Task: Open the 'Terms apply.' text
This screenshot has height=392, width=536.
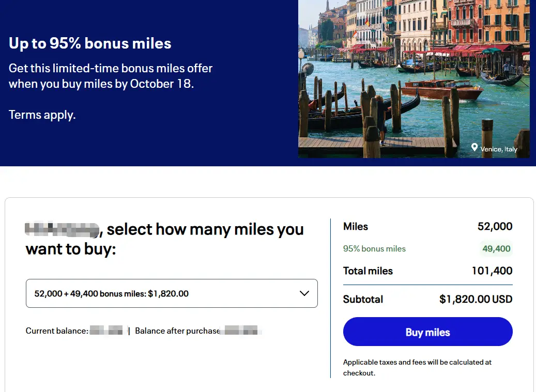Action: tap(42, 115)
